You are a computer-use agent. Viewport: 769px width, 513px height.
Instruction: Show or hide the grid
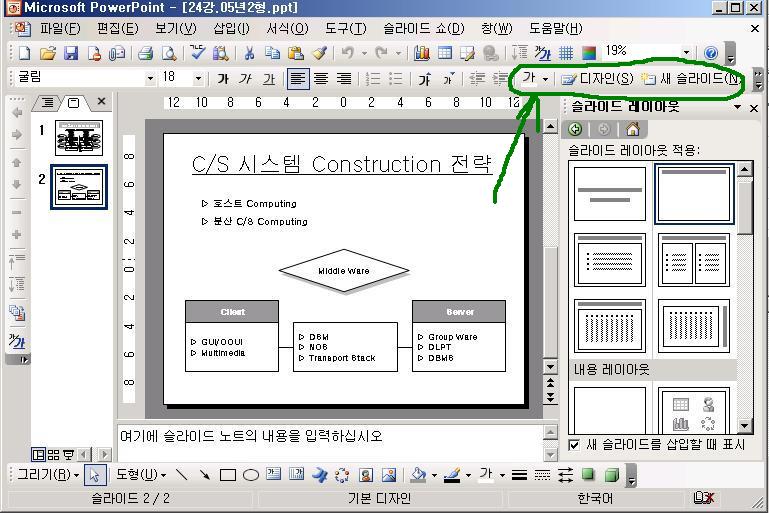click(566, 53)
